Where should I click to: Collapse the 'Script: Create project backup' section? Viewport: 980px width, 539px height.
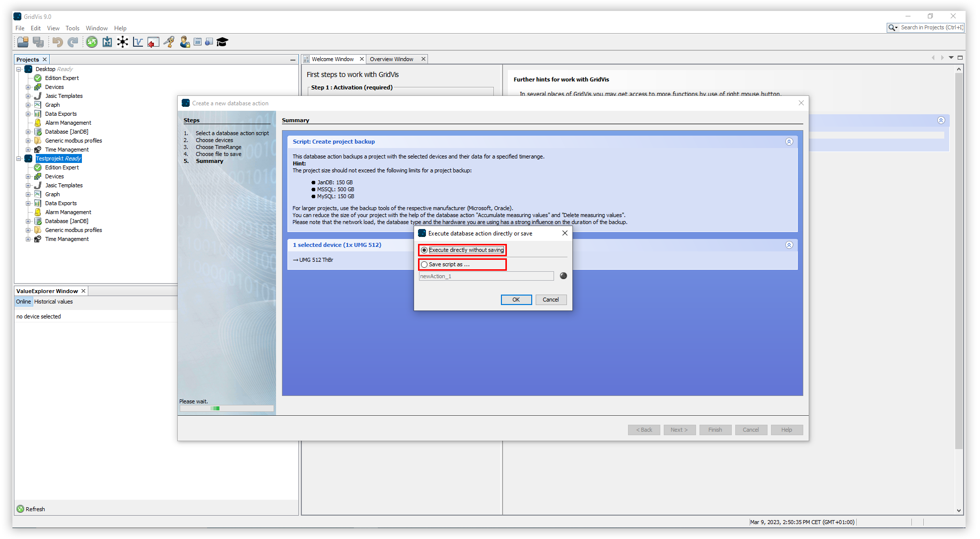pyautogui.click(x=789, y=142)
